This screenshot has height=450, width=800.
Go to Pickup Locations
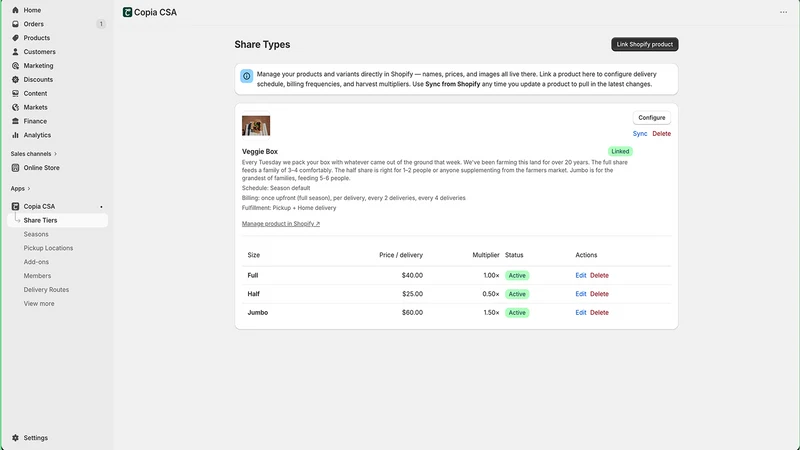(48, 248)
